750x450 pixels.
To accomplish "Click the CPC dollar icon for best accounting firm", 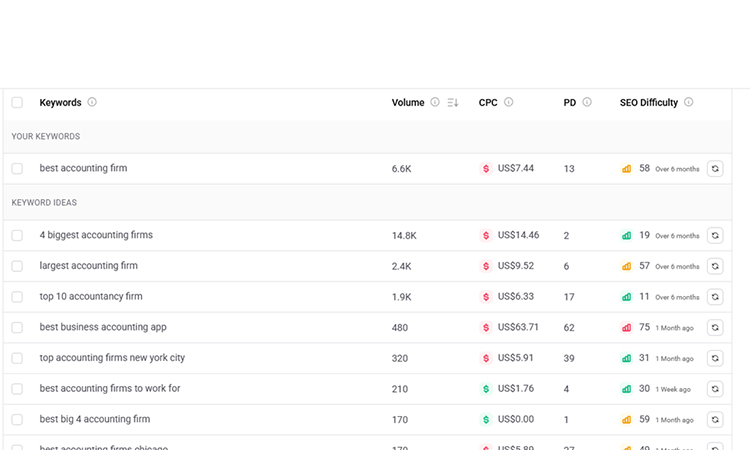I will pos(486,168).
